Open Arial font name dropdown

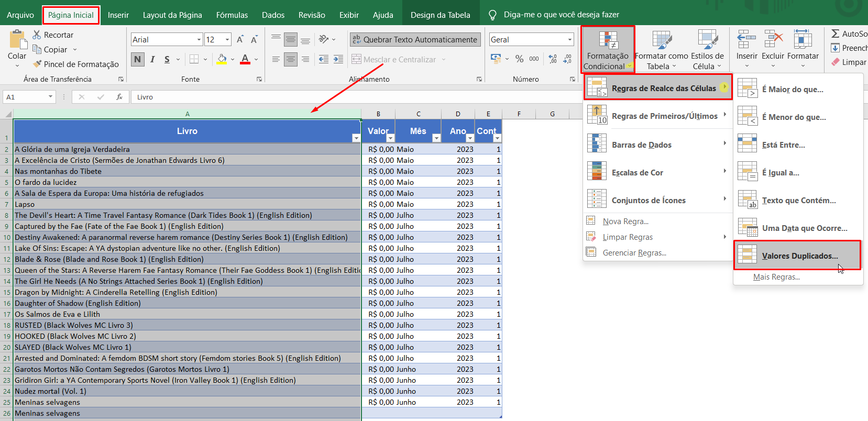[x=199, y=39]
